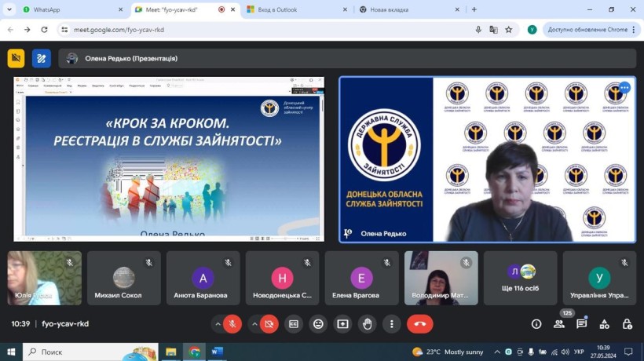Click the present screen button
644x361 pixels.
click(x=342, y=324)
